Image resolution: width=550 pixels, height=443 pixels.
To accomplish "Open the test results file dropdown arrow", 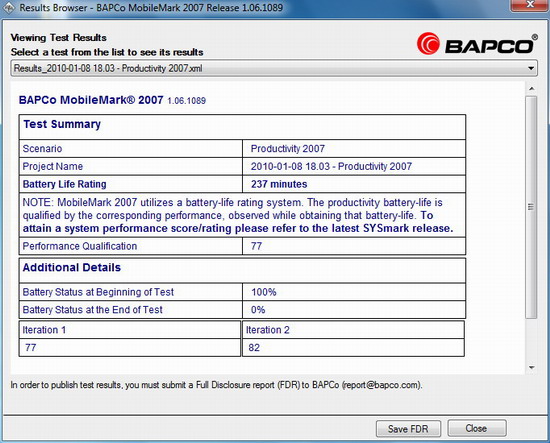I will point(531,68).
